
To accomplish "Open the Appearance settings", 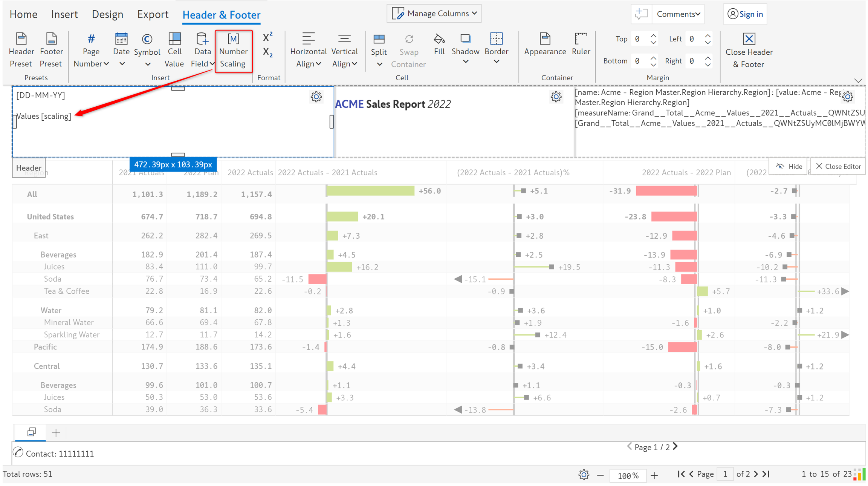I will (x=545, y=44).
